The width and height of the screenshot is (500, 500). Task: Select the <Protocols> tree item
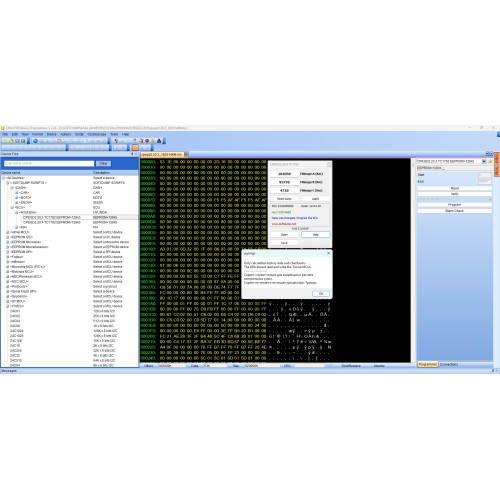[x=19, y=286]
